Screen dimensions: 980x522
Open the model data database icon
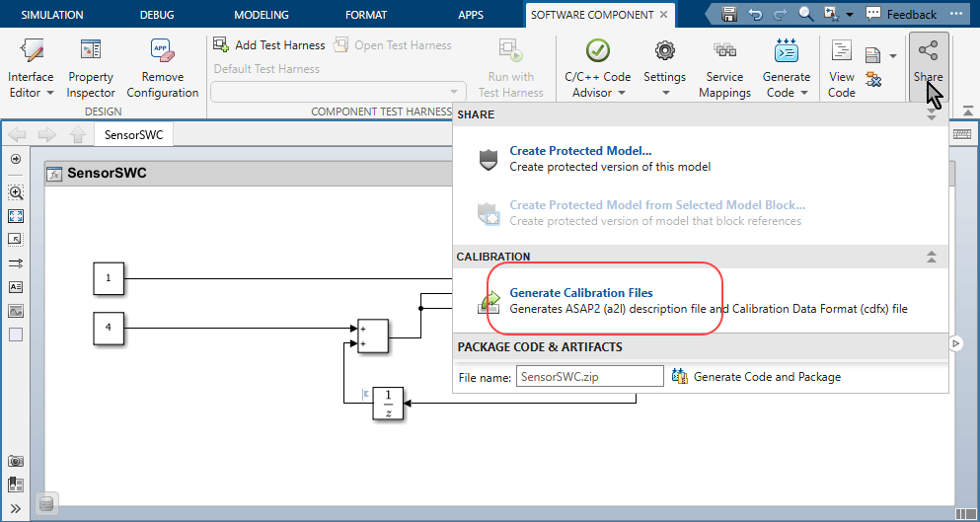pyautogui.click(x=46, y=504)
